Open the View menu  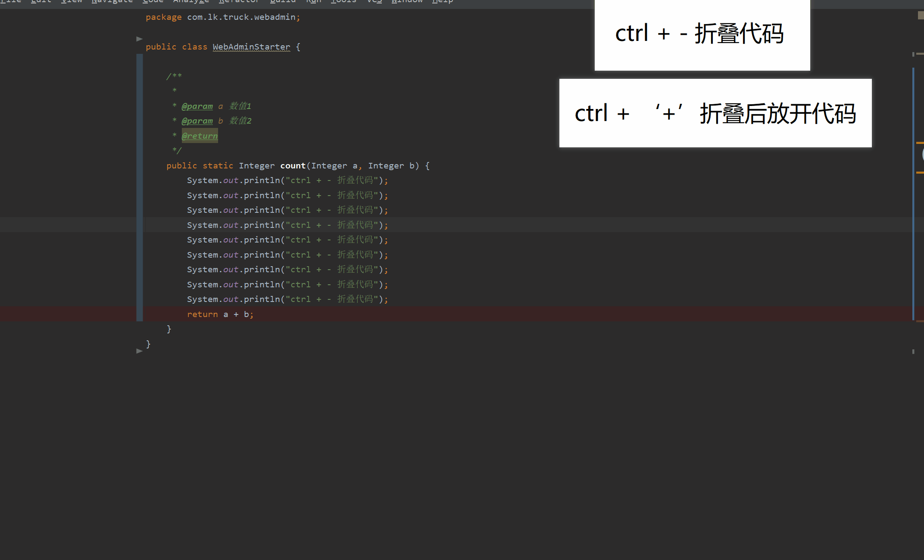point(72,2)
